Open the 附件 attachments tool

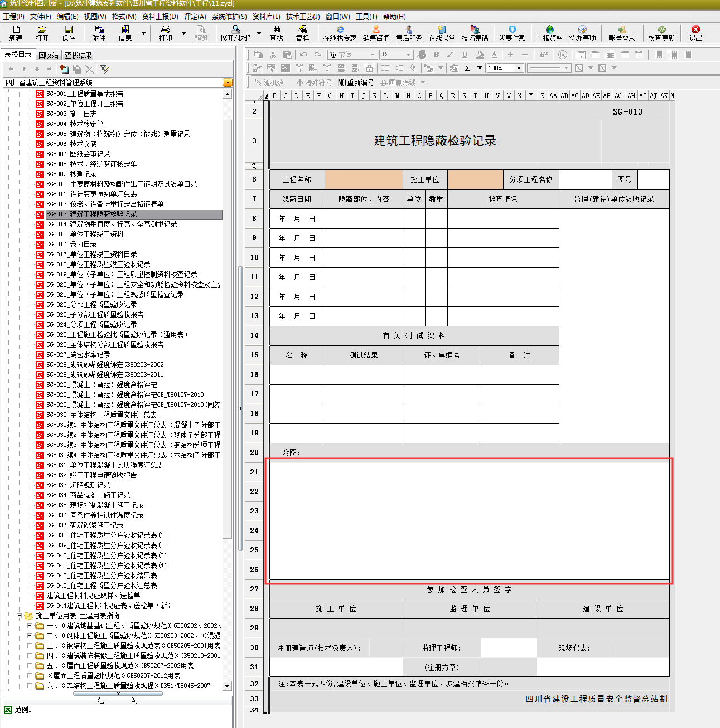point(99,33)
